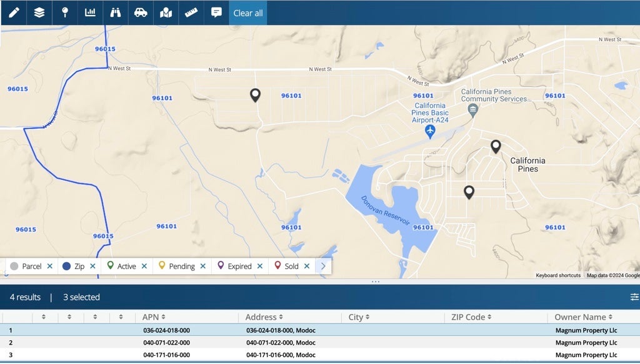Click California Pines Basic Airport marker
The image size is (640, 364).
[x=430, y=131]
